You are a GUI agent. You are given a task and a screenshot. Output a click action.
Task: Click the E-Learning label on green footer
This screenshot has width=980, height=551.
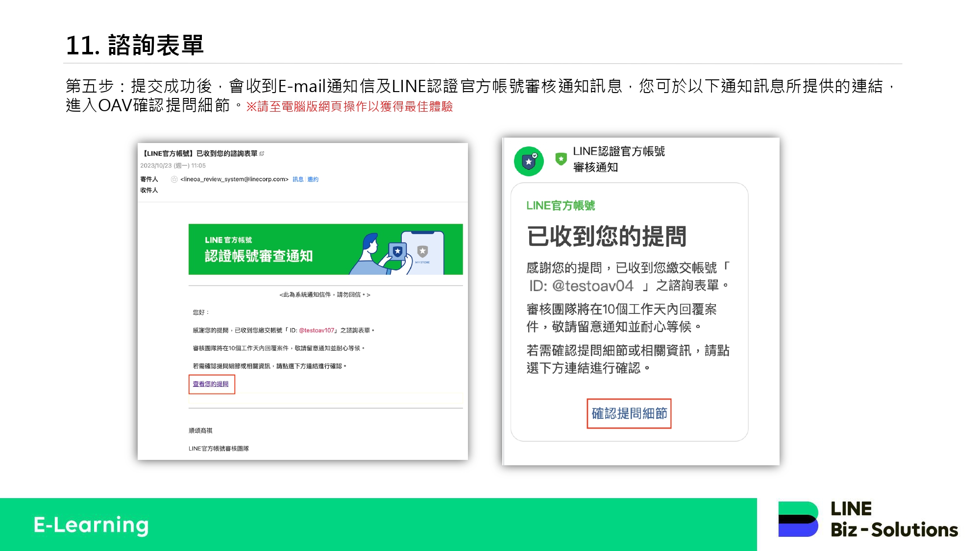91,525
